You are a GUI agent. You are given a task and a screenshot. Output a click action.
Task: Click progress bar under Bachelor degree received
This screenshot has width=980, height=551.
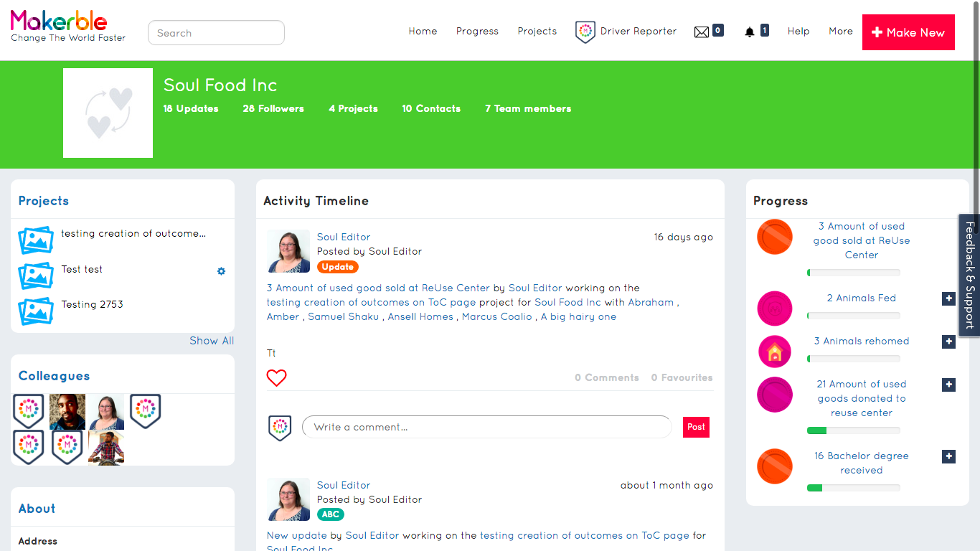click(854, 488)
